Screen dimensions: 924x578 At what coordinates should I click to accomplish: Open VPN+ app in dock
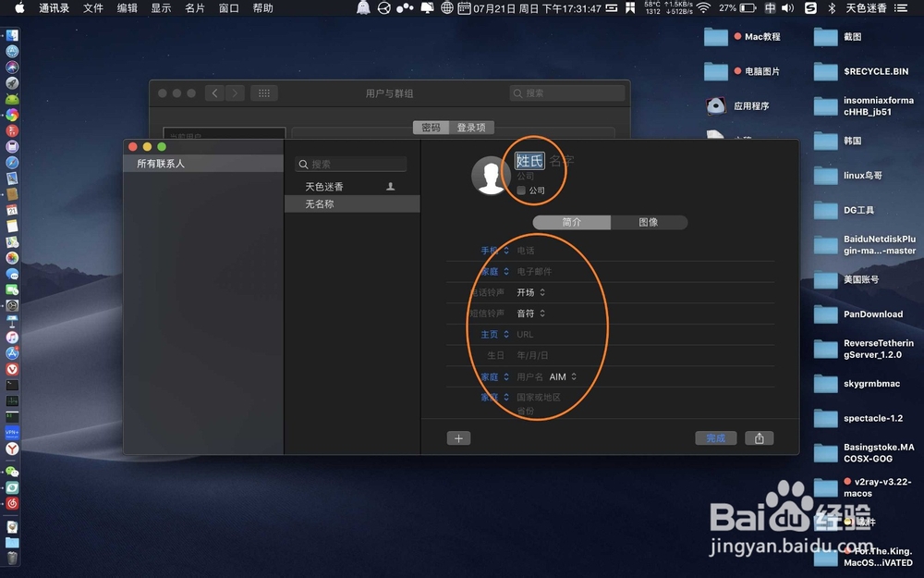pyautogui.click(x=12, y=432)
